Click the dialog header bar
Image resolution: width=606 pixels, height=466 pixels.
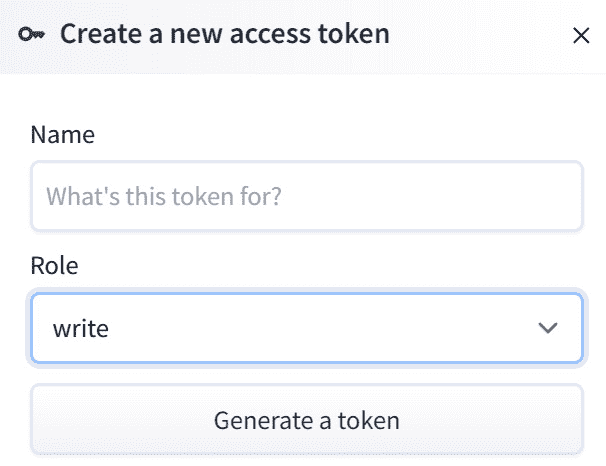pyautogui.click(x=470, y=35)
